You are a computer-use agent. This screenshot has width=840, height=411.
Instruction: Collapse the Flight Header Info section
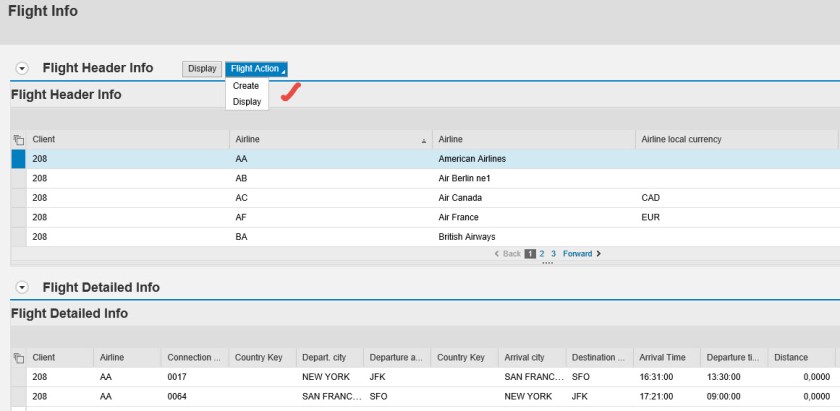tap(22, 69)
